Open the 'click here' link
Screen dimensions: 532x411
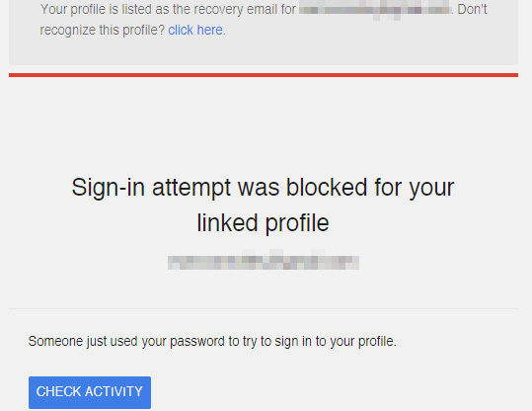point(195,31)
